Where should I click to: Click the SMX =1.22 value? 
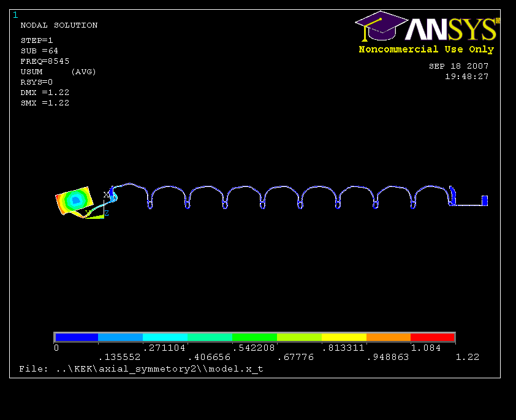45,103
